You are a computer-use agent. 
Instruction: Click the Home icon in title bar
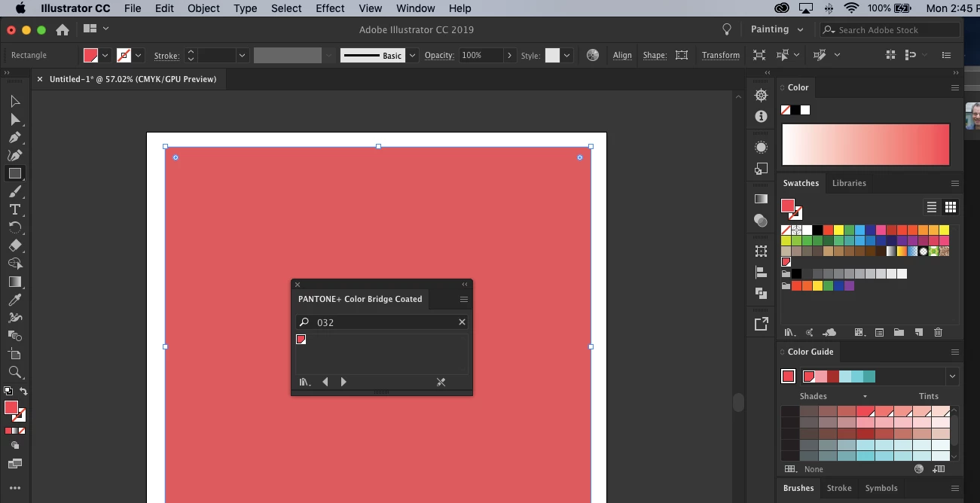pos(63,29)
